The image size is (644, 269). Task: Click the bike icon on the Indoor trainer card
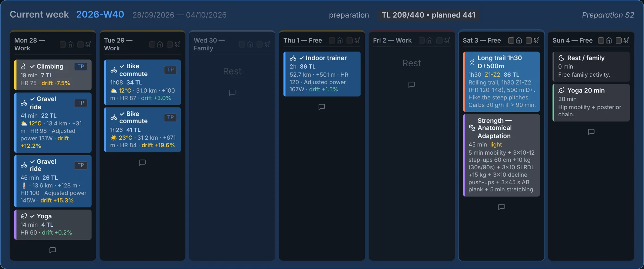coord(293,58)
